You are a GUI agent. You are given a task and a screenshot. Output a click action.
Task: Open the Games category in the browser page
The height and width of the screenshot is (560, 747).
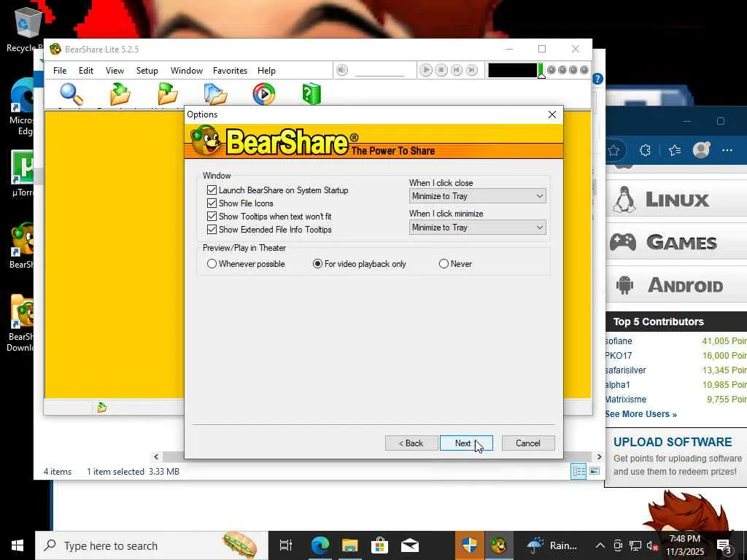[x=677, y=242]
